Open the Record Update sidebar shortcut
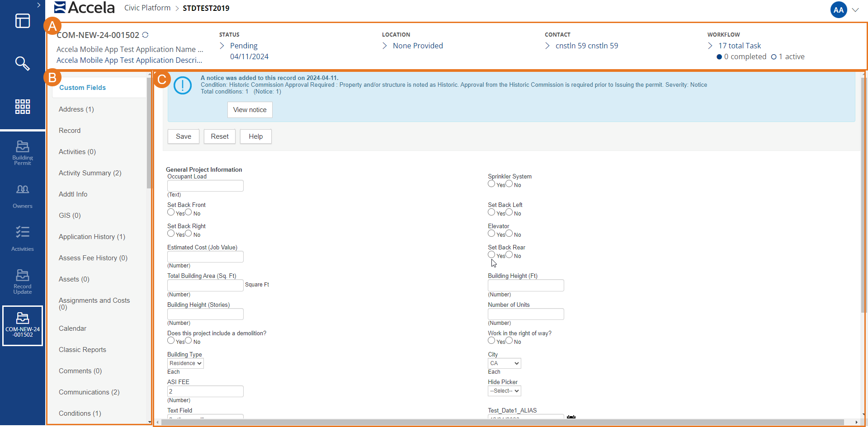 coord(22,282)
